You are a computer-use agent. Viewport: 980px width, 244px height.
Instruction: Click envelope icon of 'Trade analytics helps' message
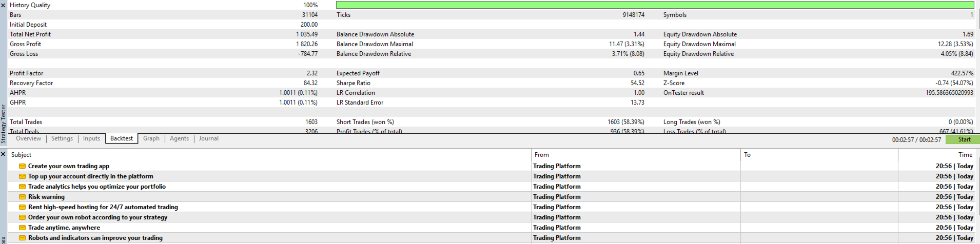tap(22, 187)
